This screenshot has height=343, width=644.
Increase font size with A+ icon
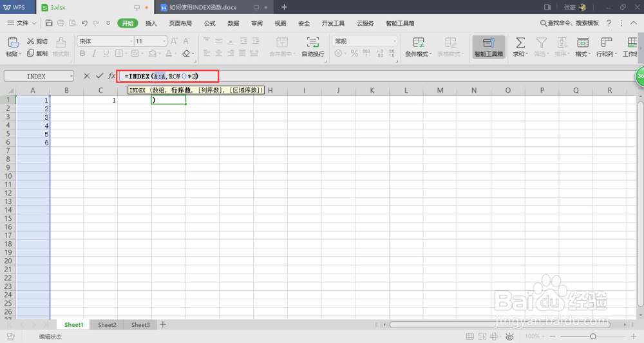[x=174, y=41]
